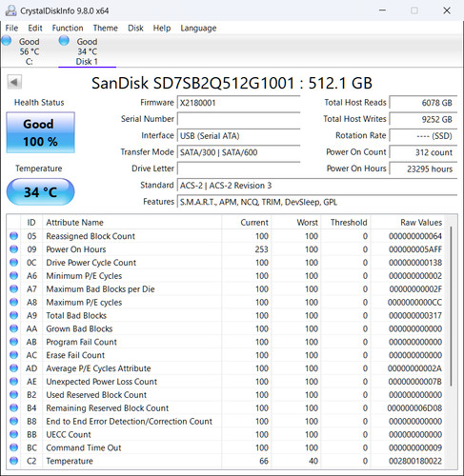The image size is (464, 476).
Task: Open the Help menu
Action: click(x=162, y=28)
